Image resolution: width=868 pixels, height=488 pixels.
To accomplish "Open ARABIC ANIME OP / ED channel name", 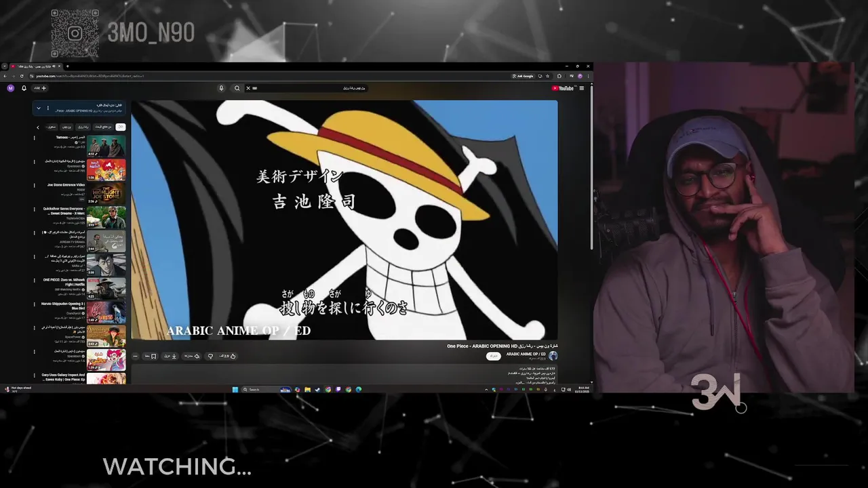I will click(x=526, y=354).
